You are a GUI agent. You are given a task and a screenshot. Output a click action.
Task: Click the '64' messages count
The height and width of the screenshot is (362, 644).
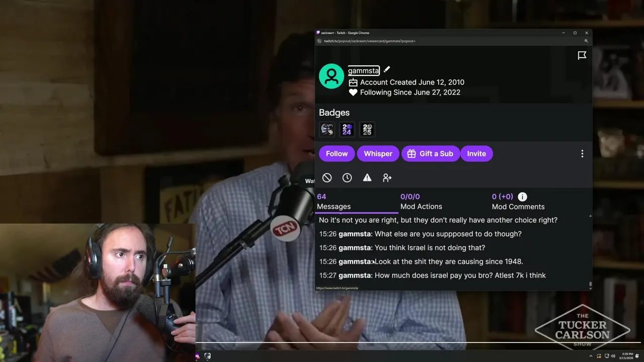point(321,197)
